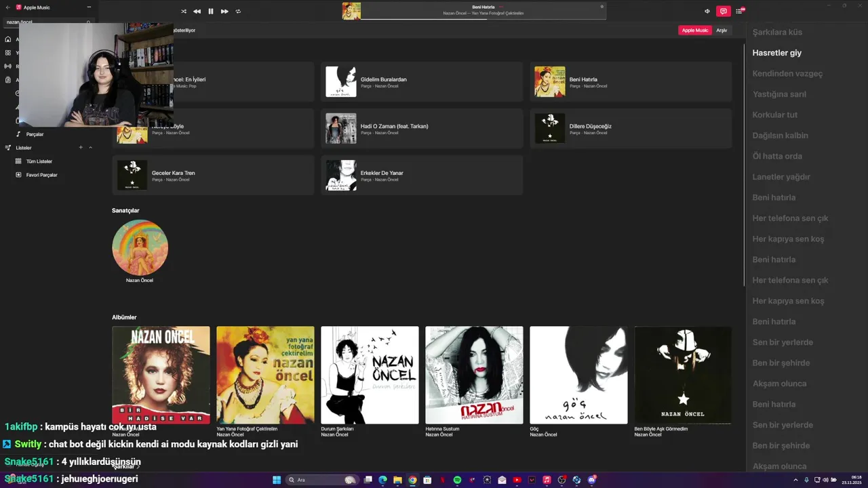868x488 pixels.
Task: Open Yan Yana Fotoğraf Çektirelim album
Action: tap(265, 375)
